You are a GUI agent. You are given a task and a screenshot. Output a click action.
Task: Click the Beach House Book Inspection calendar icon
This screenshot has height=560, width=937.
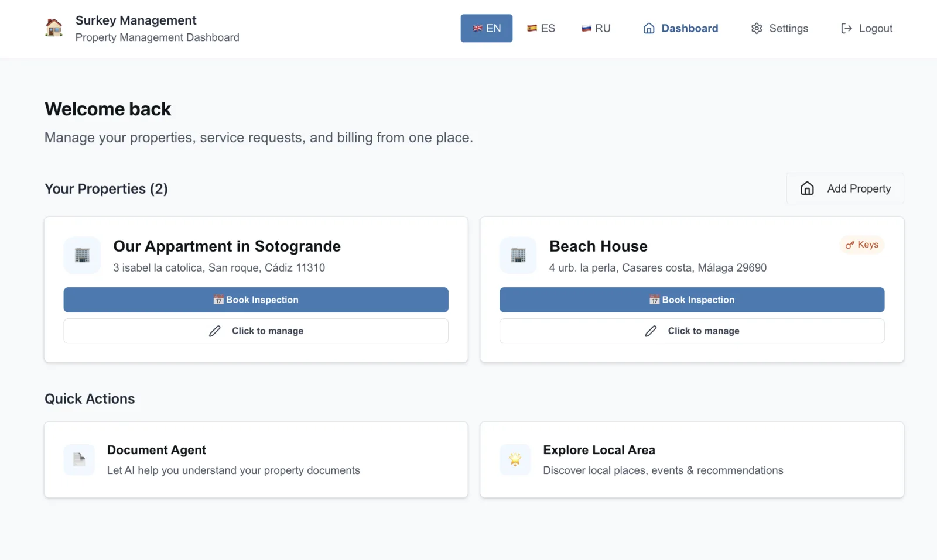[x=654, y=300]
